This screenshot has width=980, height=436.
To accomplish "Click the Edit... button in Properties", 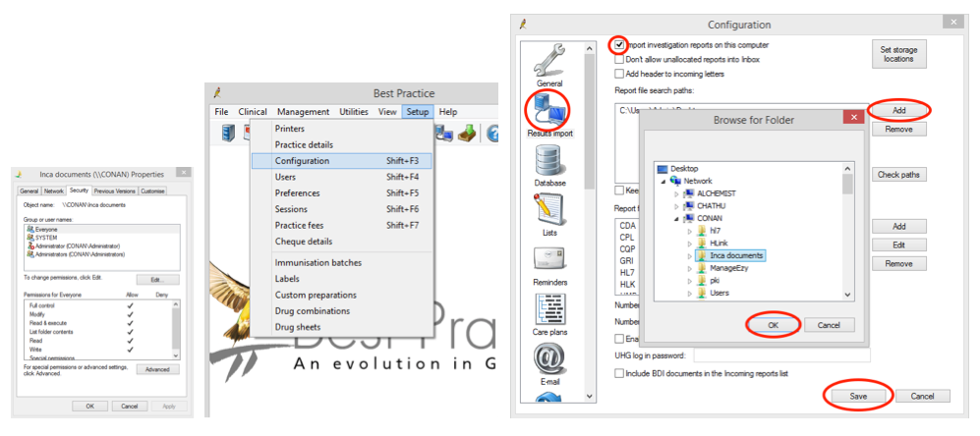I will tap(157, 280).
